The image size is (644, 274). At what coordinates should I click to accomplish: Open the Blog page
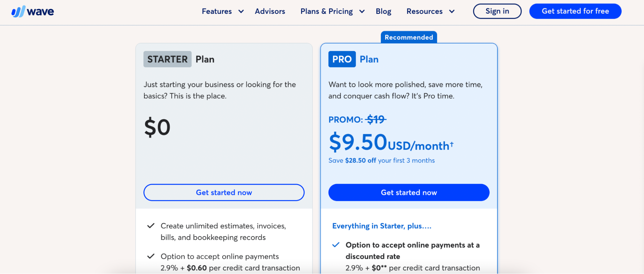[383, 11]
